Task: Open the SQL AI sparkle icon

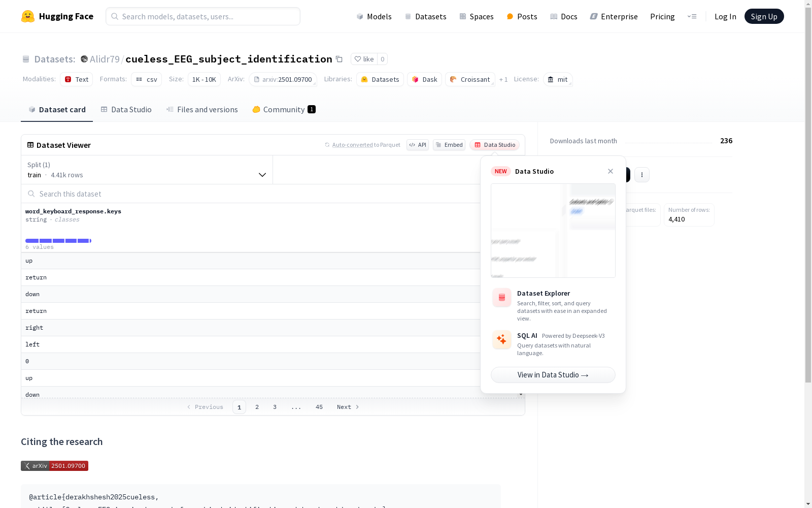Action: (x=502, y=339)
